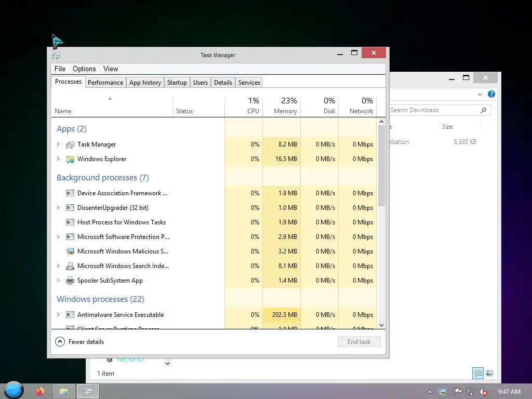
Task: Sort by Disk column header
Action: tap(320, 106)
